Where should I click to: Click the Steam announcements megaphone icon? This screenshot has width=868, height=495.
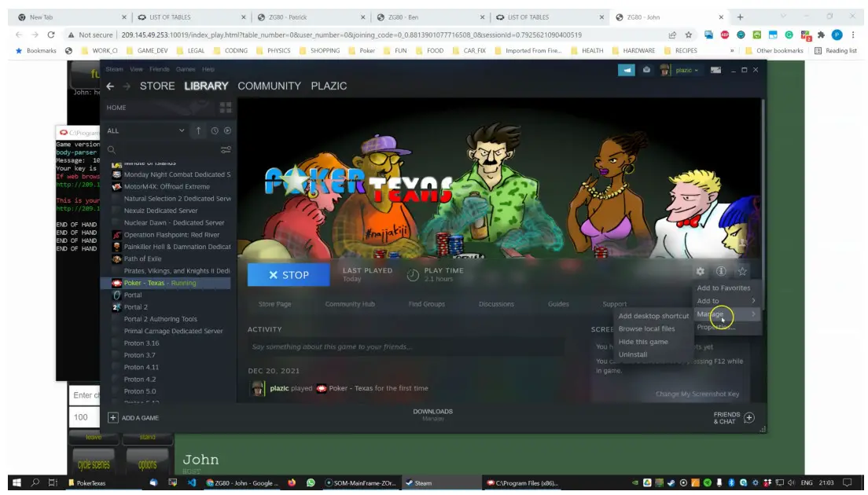[x=627, y=70]
